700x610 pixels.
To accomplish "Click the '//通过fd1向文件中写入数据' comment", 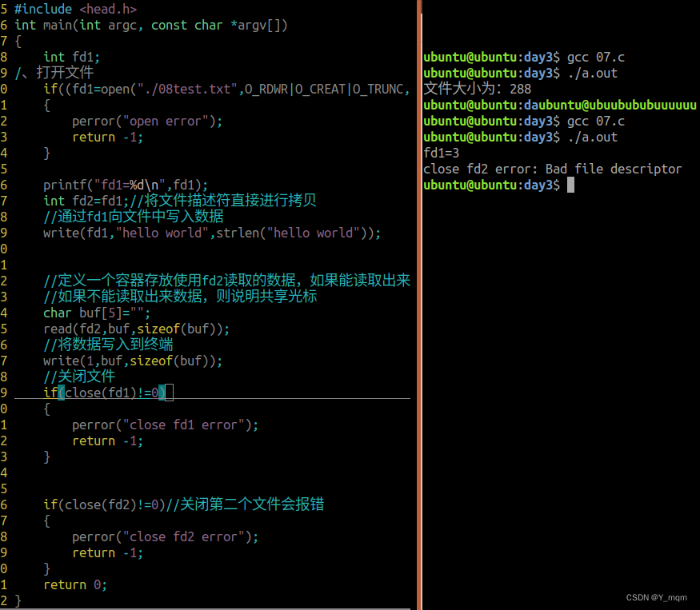I will pyautogui.click(x=133, y=217).
